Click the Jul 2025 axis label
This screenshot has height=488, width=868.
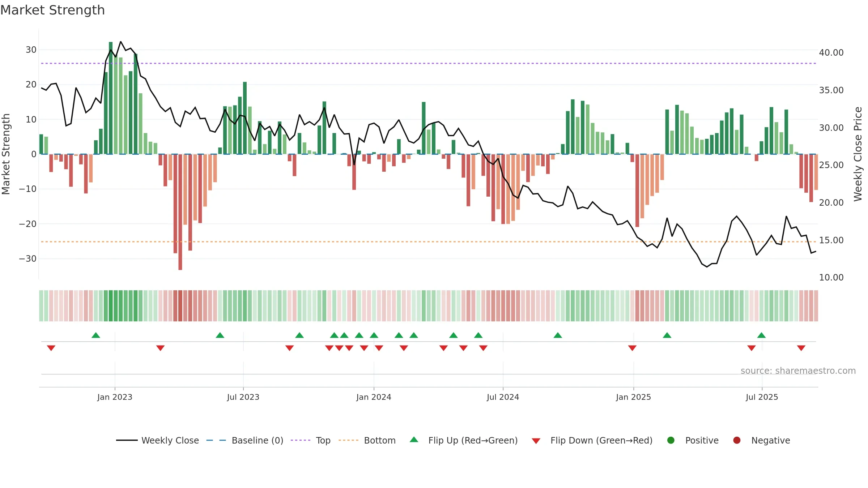click(762, 397)
